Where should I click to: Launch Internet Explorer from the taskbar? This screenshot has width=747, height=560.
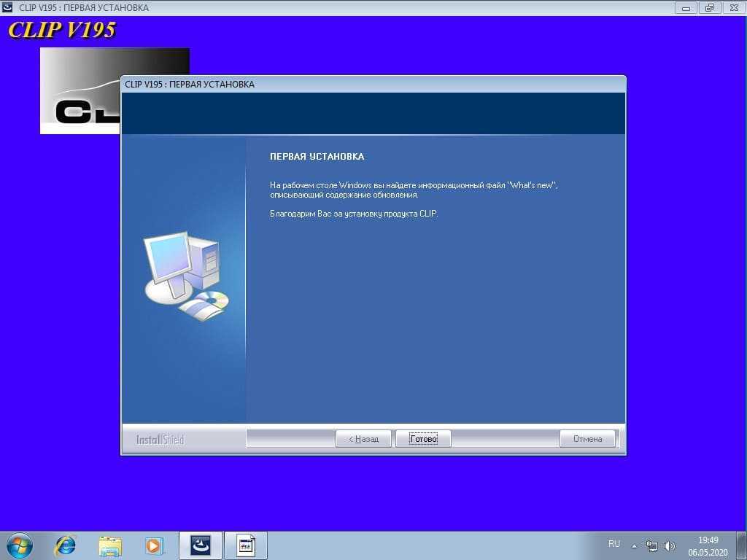point(66,545)
